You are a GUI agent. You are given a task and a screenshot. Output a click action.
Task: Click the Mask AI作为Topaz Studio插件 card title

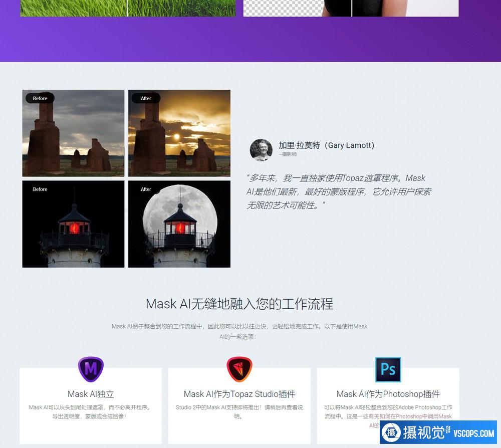[x=239, y=394]
